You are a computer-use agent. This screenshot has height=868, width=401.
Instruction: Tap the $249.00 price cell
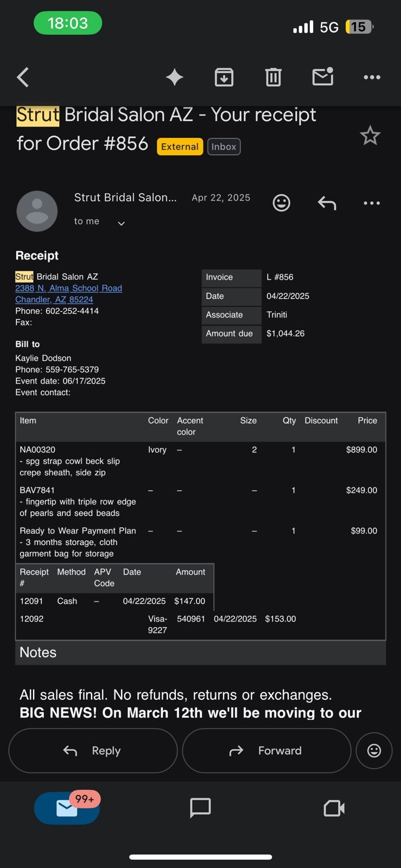point(361,490)
